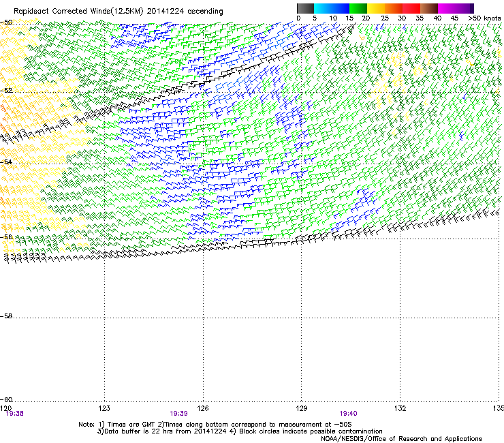
Task: Click the 'Data buffer is 22 hrs' note
Action: point(240,431)
